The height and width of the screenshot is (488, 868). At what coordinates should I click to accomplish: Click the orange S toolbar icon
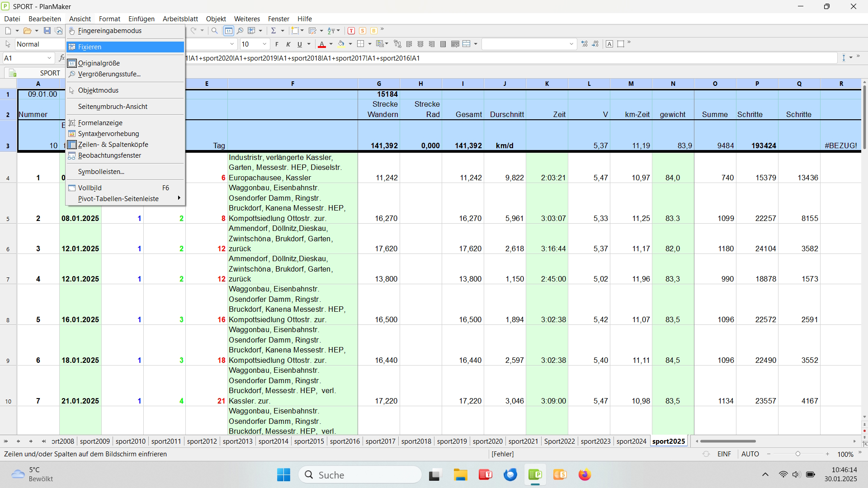click(x=363, y=31)
